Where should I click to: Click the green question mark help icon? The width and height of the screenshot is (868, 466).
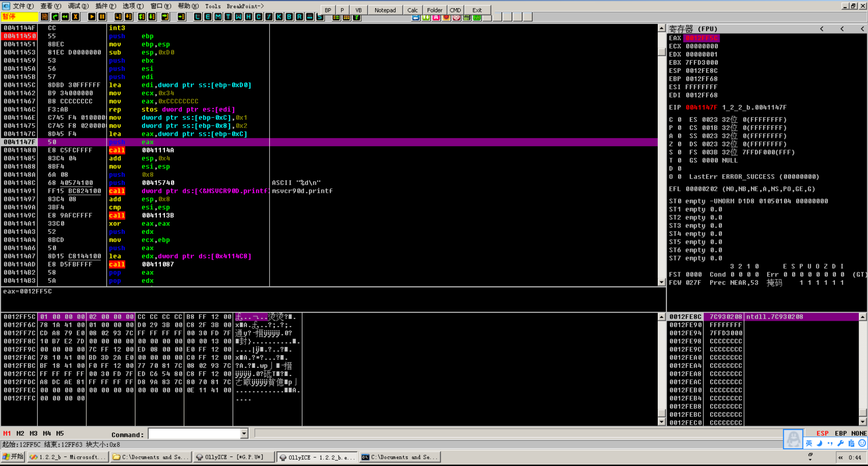point(356,17)
